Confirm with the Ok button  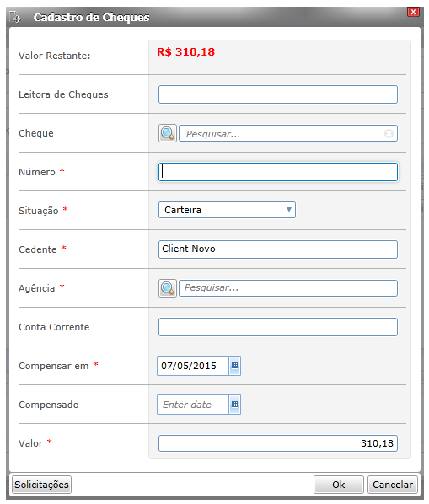pyautogui.click(x=339, y=485)
